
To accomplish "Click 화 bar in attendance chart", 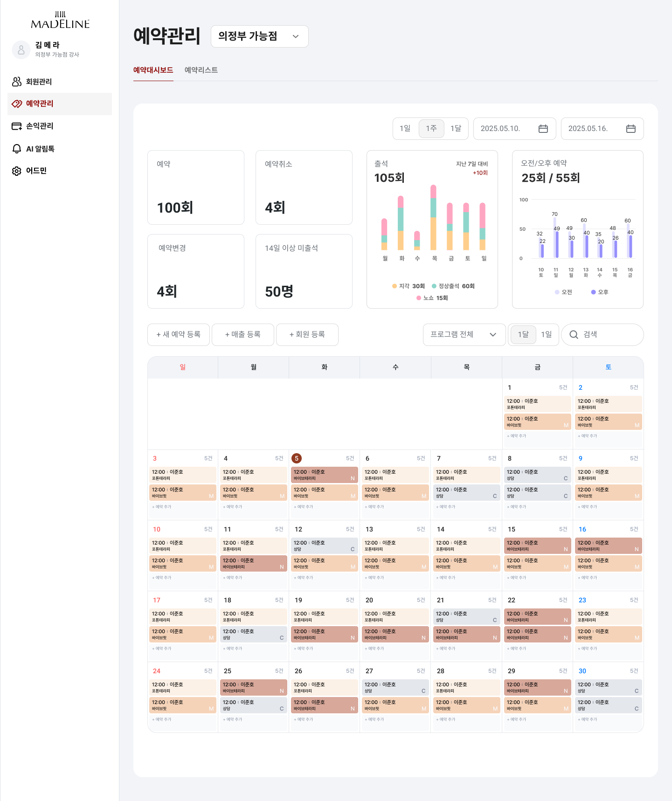I will coord(401,223).
